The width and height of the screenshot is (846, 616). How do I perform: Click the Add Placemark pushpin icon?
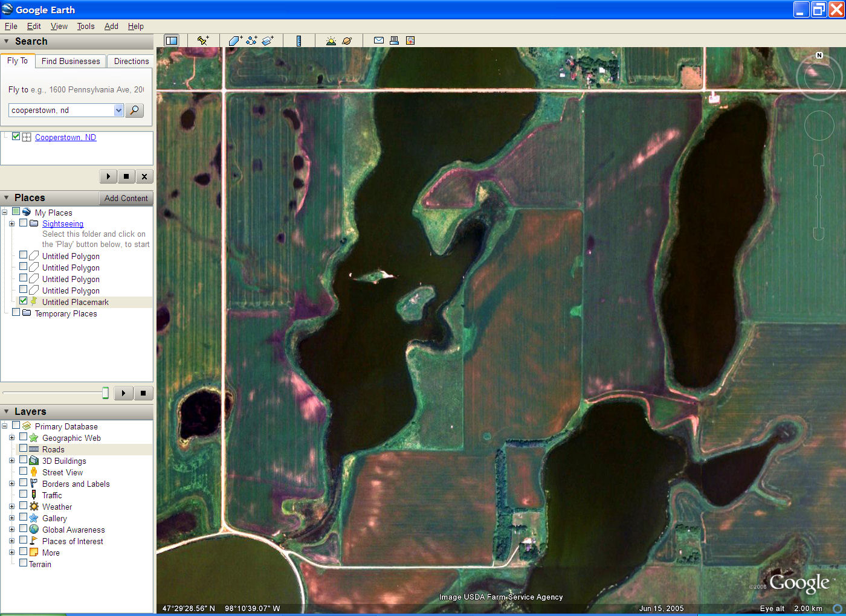203,40
